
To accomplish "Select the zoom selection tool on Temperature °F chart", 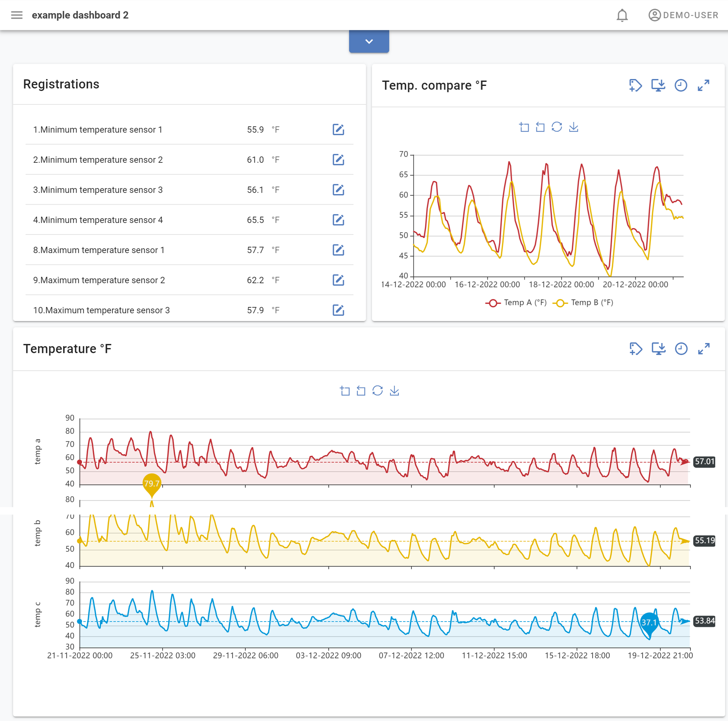I will 345,391.
